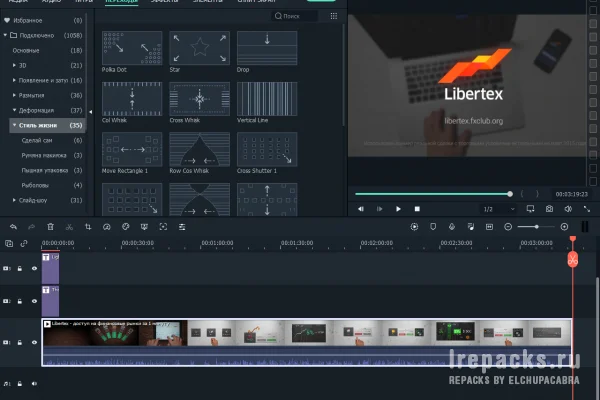Open the preview volume speaker icon
This screenshot has width=600, height=400.
pyautogui.click(x=568, y=209)
